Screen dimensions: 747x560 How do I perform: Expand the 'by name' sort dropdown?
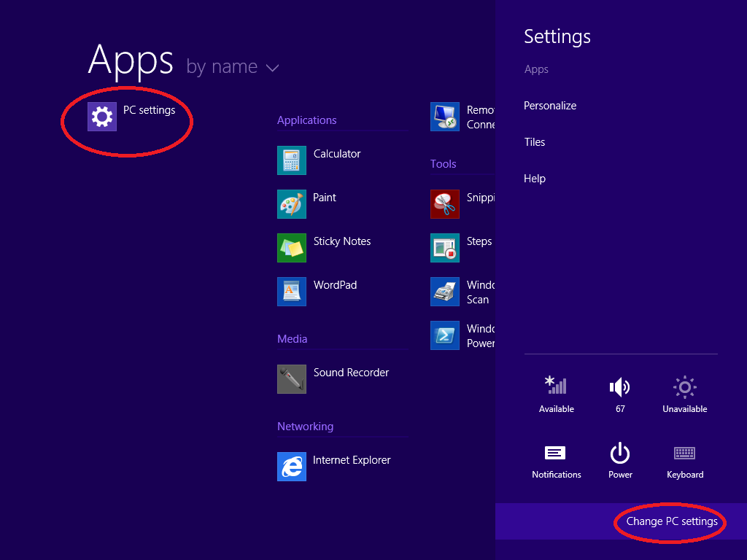(x=233, y=66)
